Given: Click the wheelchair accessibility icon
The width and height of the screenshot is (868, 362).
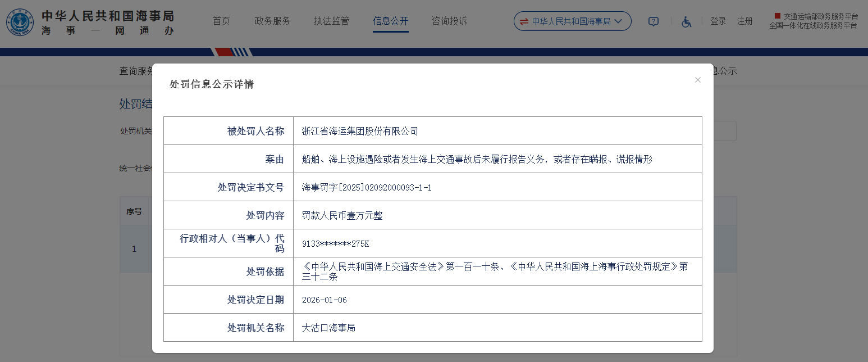Looking at the screenshot, I should [686, 21].
